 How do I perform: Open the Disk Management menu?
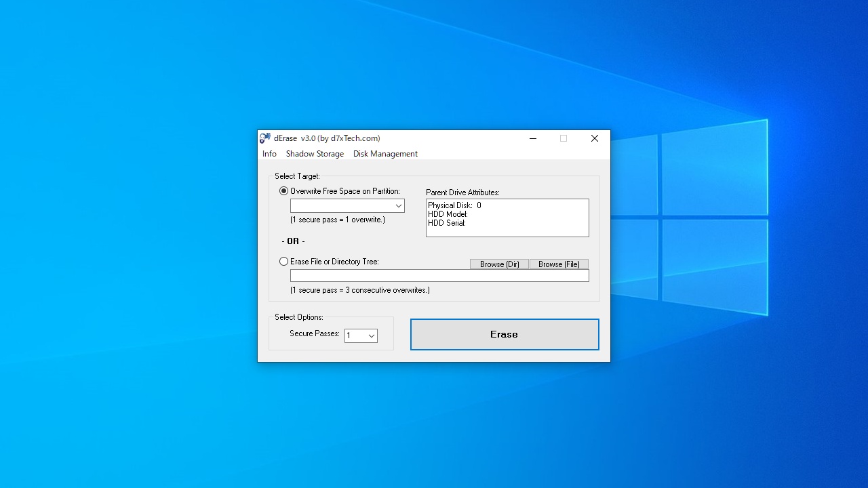pyautogui.click(x=385, y=154)
